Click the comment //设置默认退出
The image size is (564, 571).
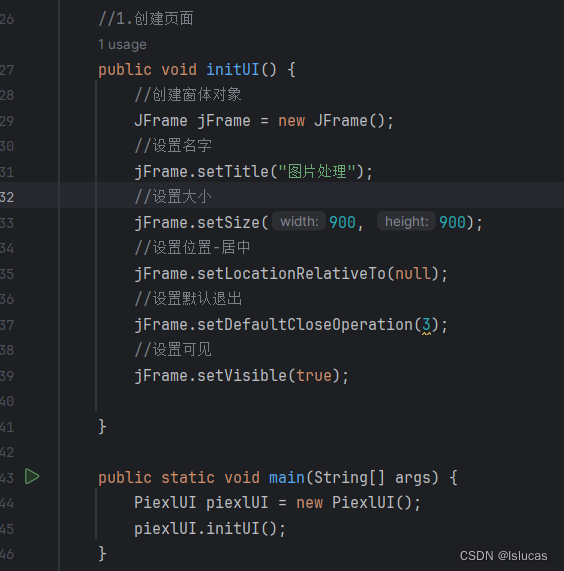(188, 299)
